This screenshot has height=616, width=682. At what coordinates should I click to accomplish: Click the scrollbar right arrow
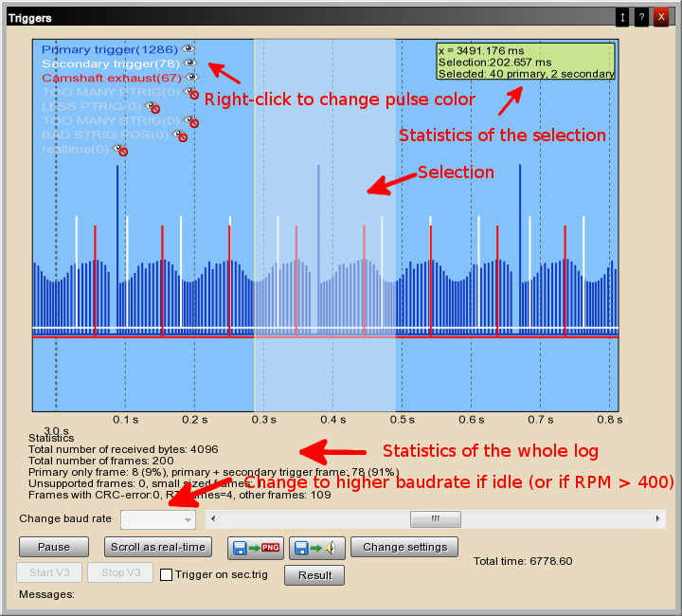coord(658,519)
